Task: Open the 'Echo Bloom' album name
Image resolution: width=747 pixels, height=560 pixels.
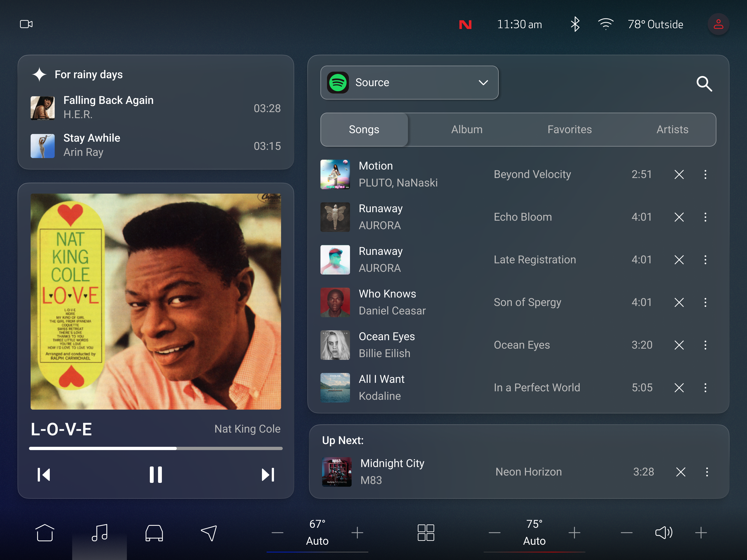Action: pyautogui.click(x=523, y=217)
